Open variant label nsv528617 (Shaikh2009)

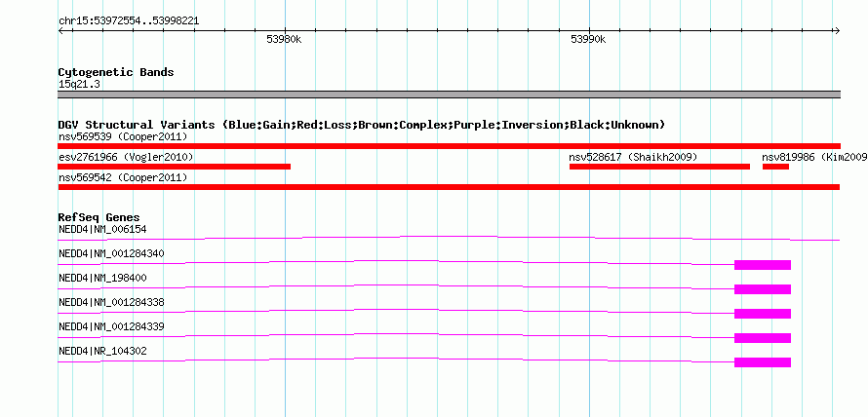633,158
